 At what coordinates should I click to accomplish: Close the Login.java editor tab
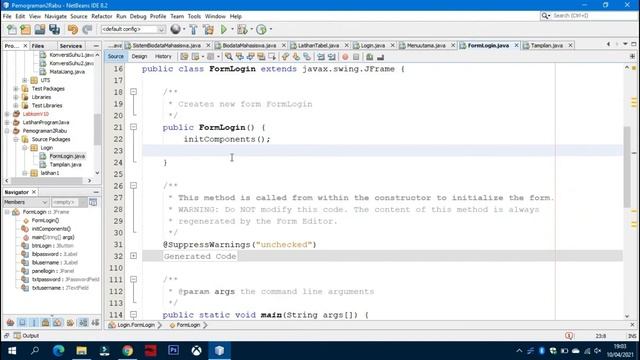392,45
